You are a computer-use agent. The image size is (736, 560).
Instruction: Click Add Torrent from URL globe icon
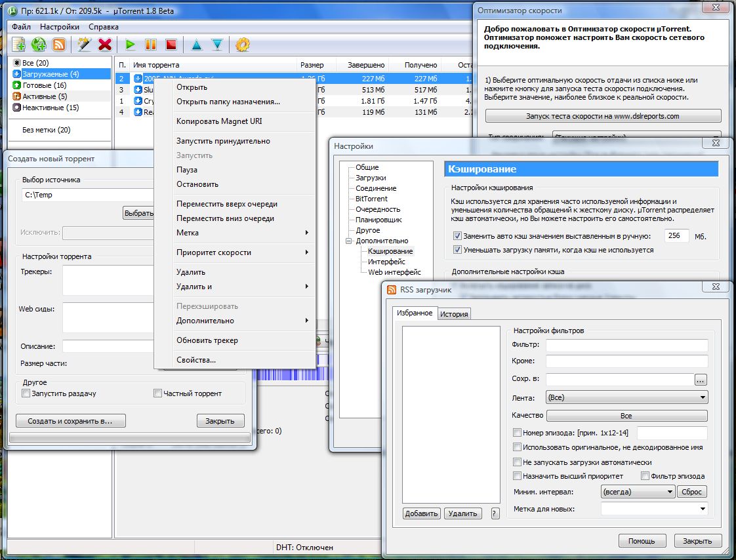click(39, 45)
